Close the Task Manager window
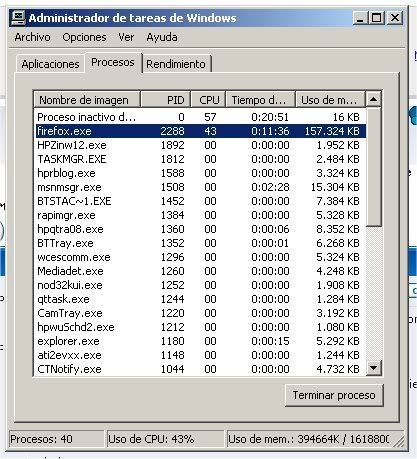Screen dimensions: 417x459 (x=395, y=18)
